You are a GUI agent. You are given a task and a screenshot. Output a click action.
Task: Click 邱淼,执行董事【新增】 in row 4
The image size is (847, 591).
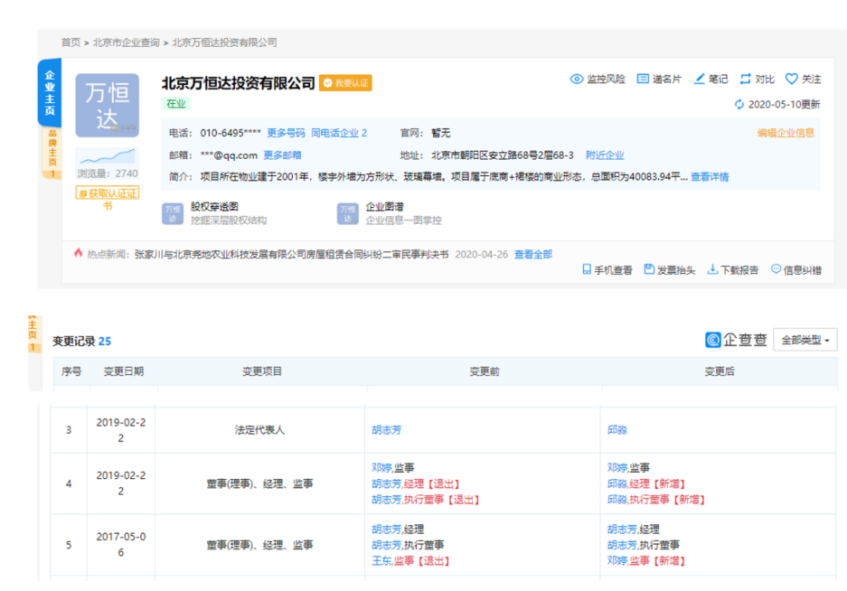pyautogui.click(x=656, y=500)
